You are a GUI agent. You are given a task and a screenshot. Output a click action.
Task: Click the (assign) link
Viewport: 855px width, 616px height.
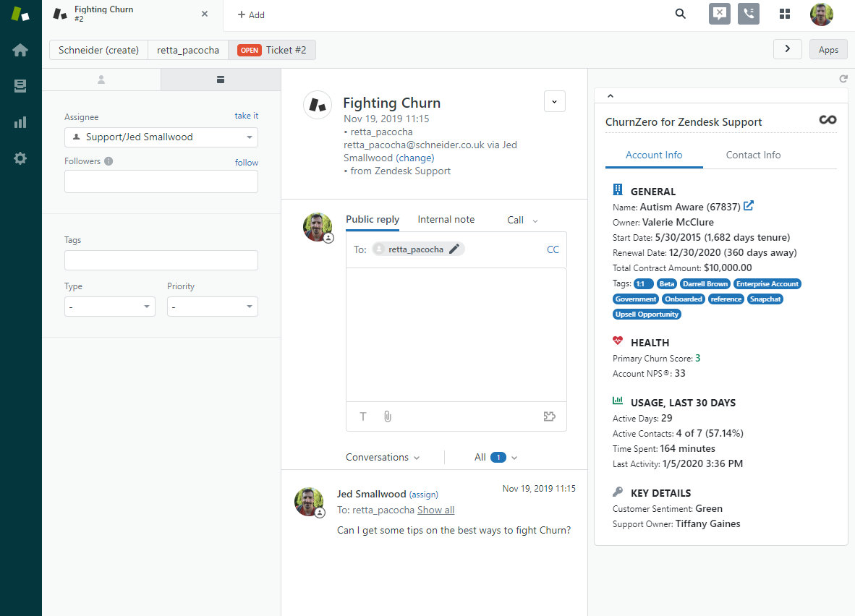424,495
